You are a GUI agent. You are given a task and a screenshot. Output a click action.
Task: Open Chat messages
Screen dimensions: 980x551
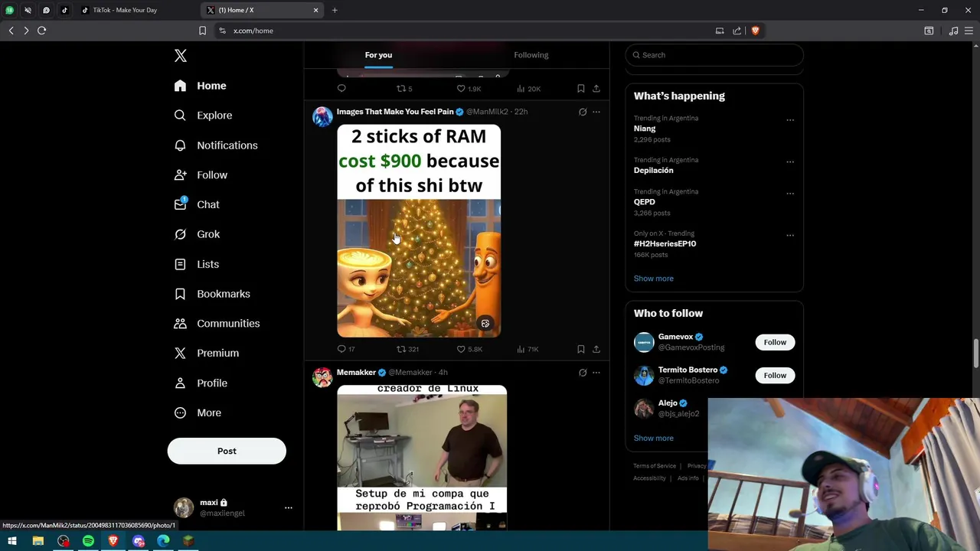197,204
